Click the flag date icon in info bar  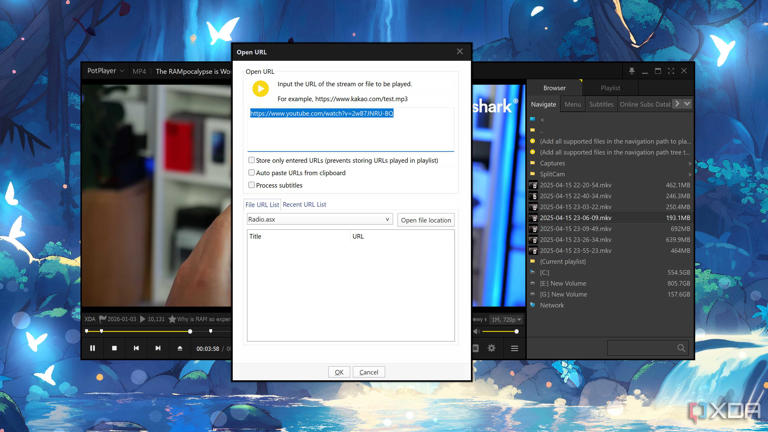coord(102,319)
